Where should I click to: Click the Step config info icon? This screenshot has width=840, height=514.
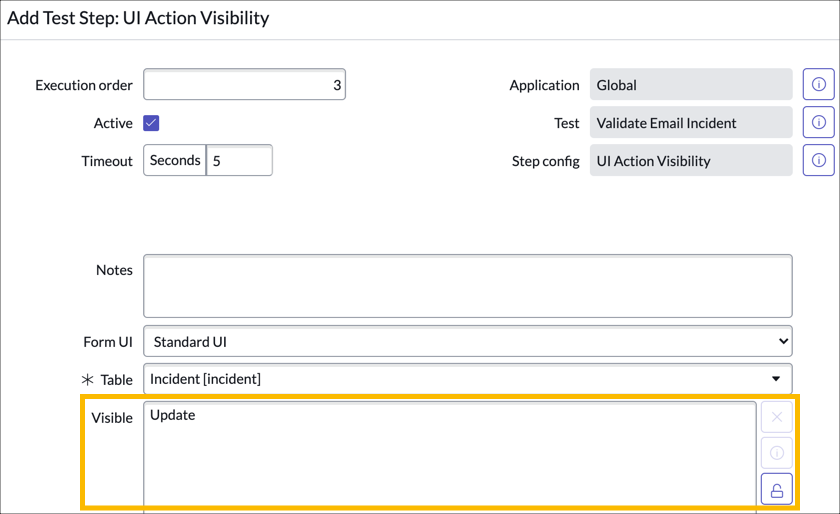818,160
